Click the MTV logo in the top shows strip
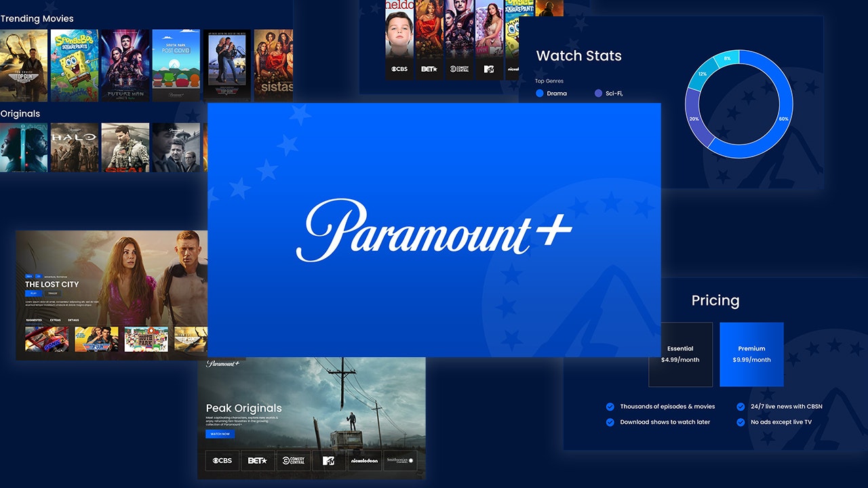The image size is (868, 488). 489,69
